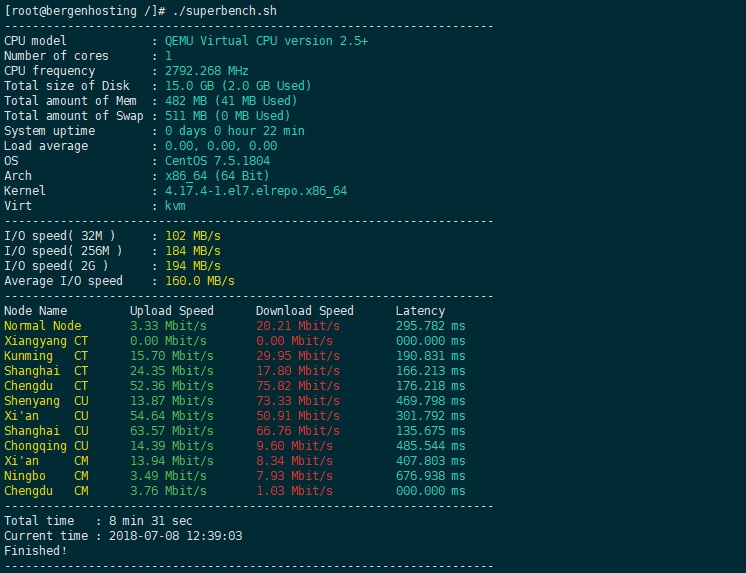Click the ./superbench.sh command text

pyautogui.click(x=225, y=10)
